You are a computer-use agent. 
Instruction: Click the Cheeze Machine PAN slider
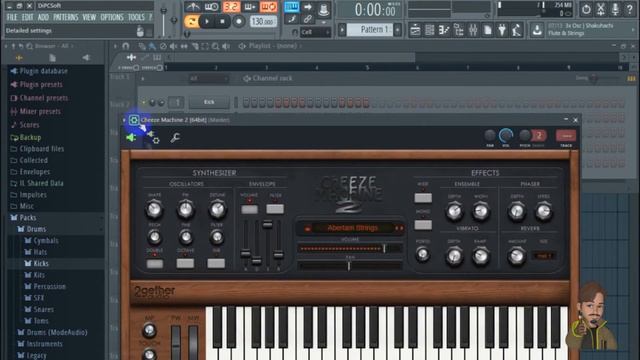[350, 266]
